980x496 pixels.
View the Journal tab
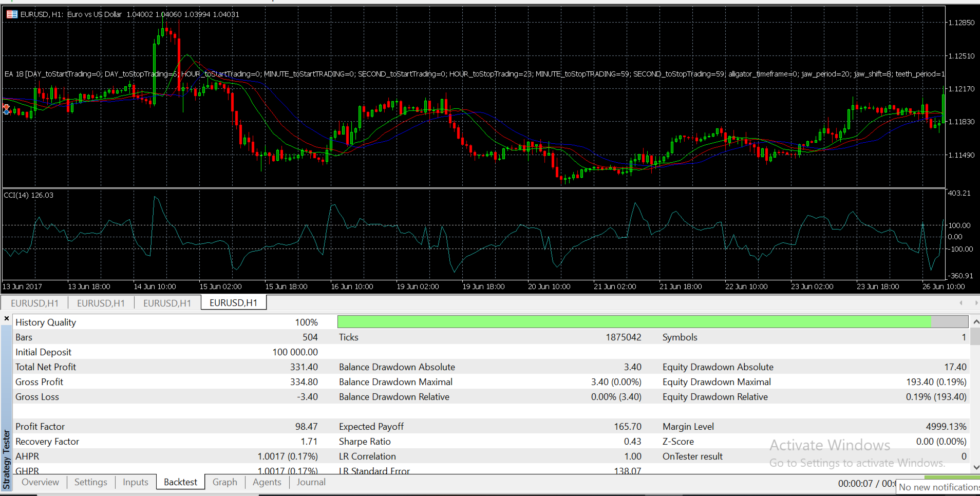click(311, 482)
